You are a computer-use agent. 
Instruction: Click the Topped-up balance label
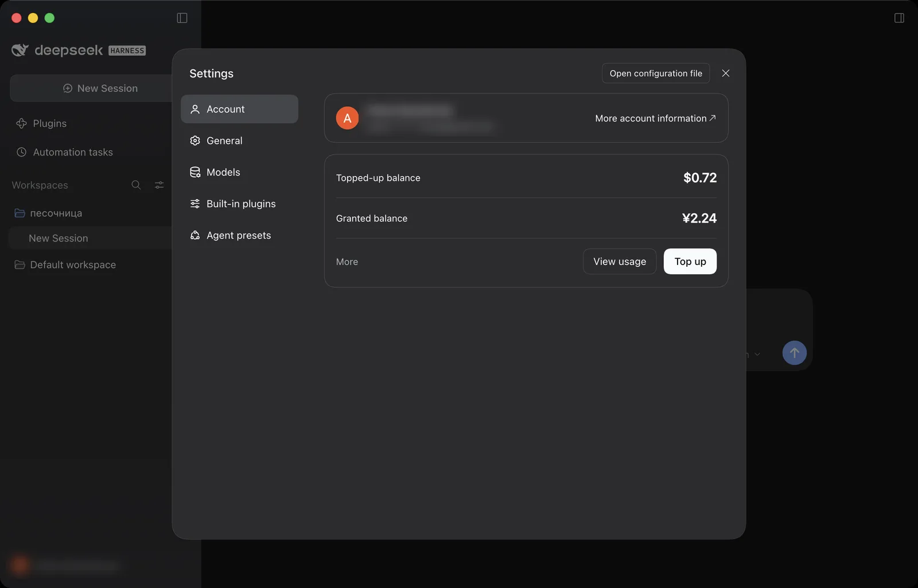coord(378,178)
